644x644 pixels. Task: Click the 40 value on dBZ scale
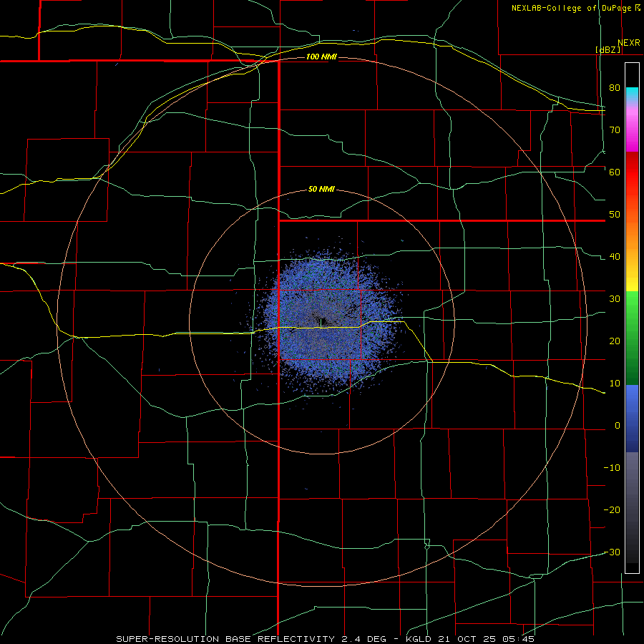click(x=615, y=257)
